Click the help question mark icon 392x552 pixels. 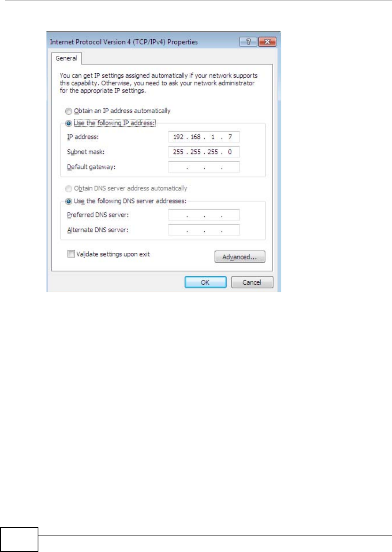point(248,42)
